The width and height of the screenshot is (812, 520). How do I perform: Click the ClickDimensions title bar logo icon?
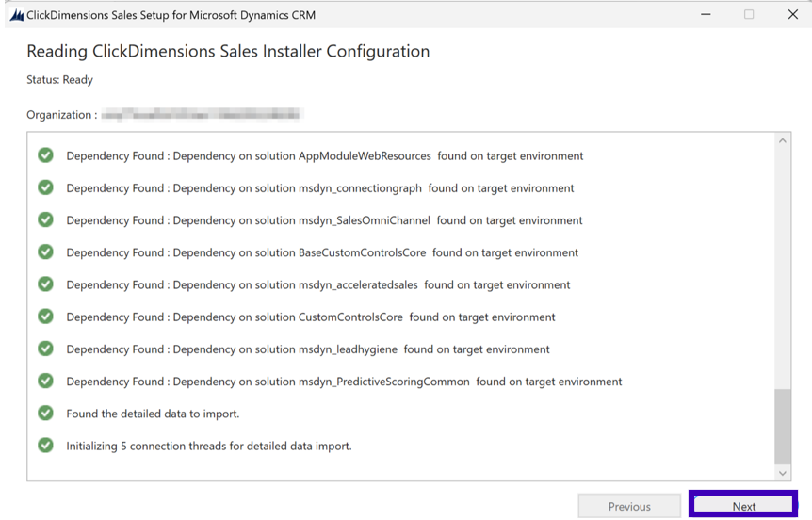(x=17, y=15)
